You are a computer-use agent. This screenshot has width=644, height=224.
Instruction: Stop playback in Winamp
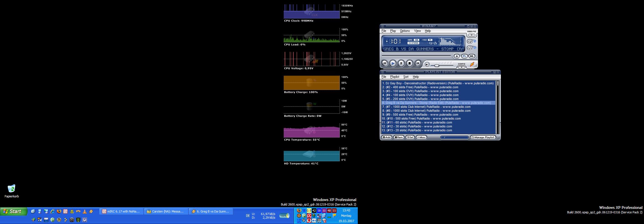(x=409, y=63)
